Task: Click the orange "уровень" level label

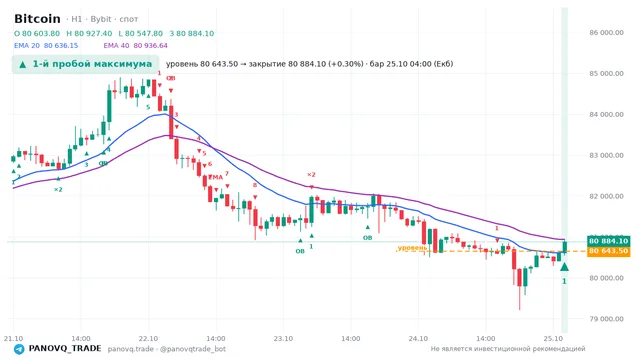Action: point(412,248)
